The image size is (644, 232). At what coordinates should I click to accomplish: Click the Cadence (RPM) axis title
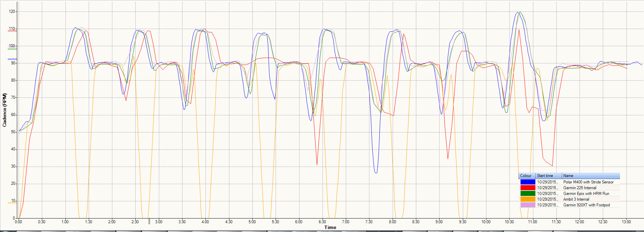click(x=4, y=110)
